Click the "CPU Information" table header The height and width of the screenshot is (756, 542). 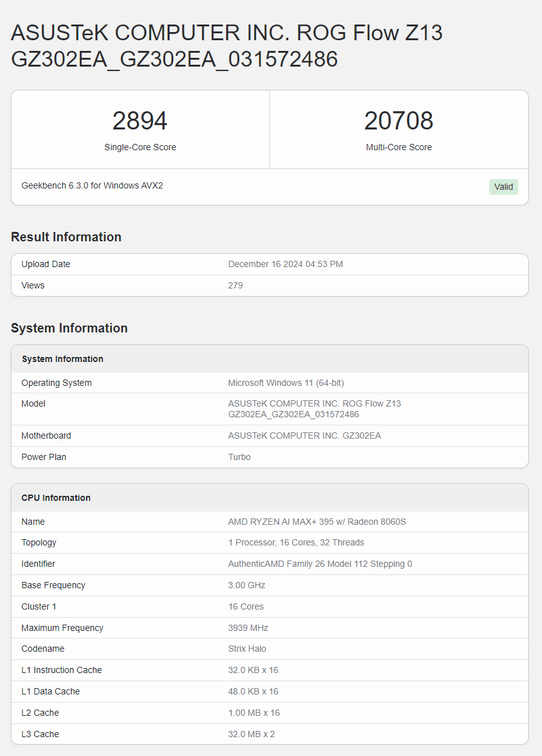(x=57, y=498)
